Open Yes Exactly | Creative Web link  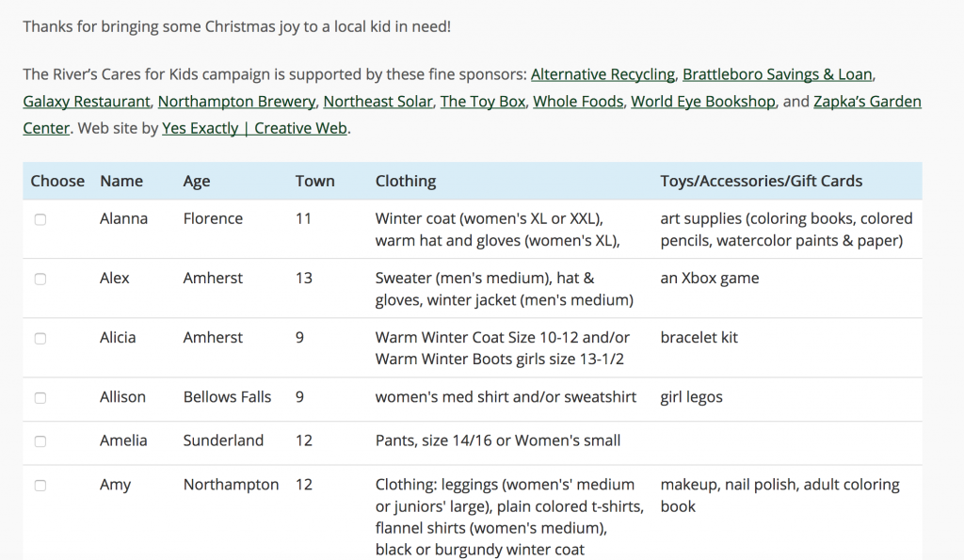254,129
